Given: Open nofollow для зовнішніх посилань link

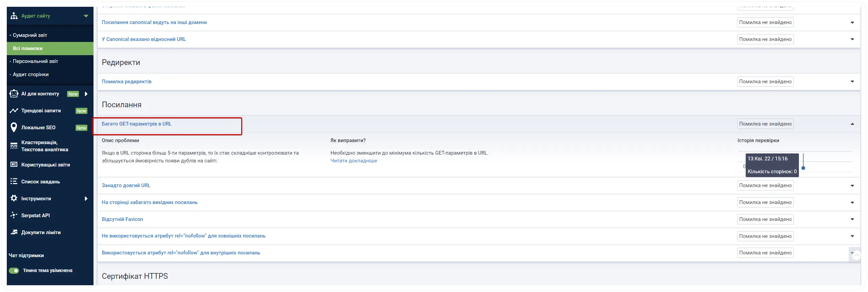Looking at the screenshot, I should (183, 236).
